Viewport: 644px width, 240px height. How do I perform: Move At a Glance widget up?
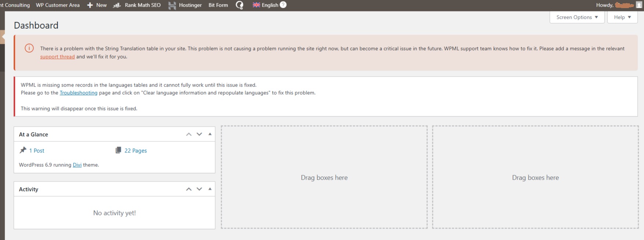(189, 134)
